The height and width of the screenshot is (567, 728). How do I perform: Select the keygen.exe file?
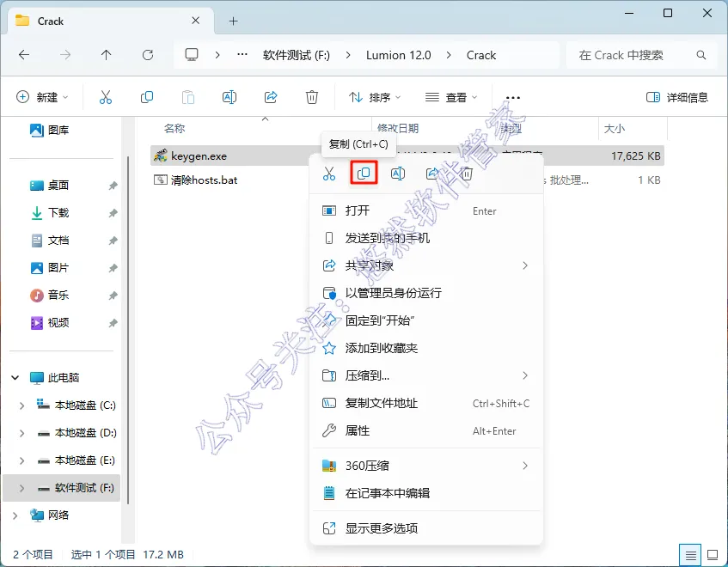[199, 155]
